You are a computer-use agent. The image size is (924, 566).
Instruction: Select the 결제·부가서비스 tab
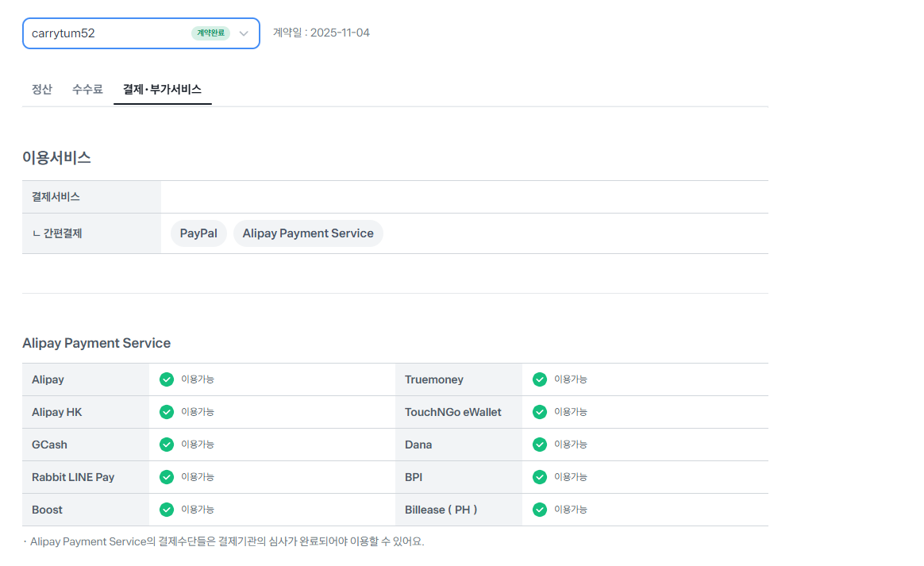[162, 89]
